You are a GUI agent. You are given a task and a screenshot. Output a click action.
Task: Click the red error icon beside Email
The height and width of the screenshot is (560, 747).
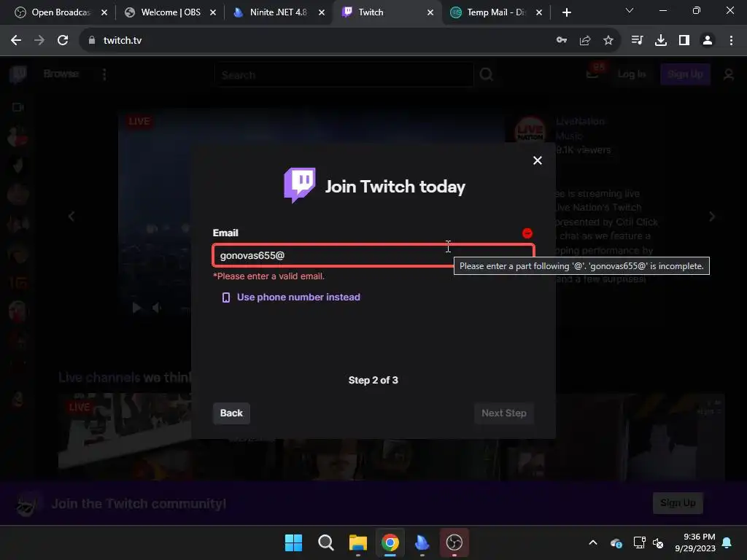(527, 233)
